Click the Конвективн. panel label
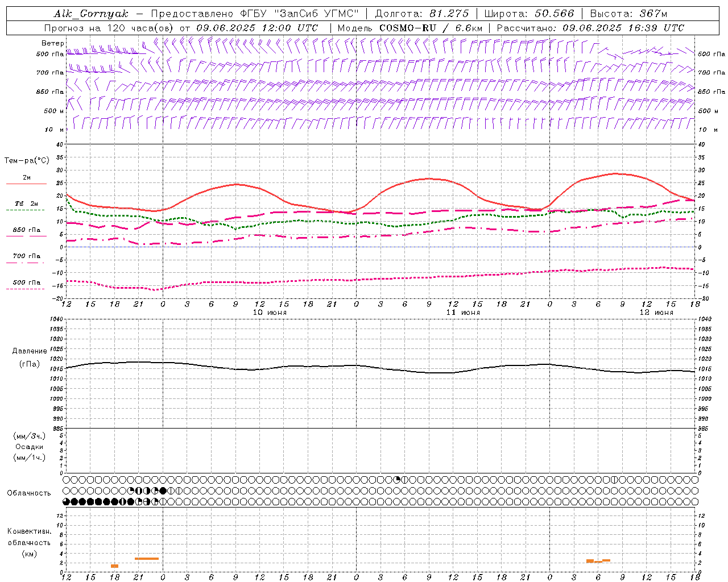The width and height of the screenshot is (728, 582). coord(30,531)
